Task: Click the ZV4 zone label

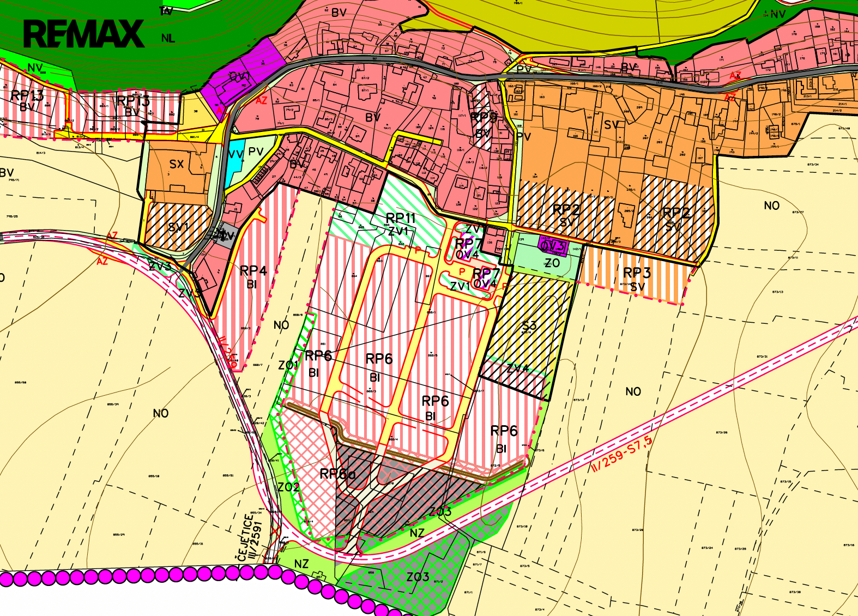Action: point(517,369)
